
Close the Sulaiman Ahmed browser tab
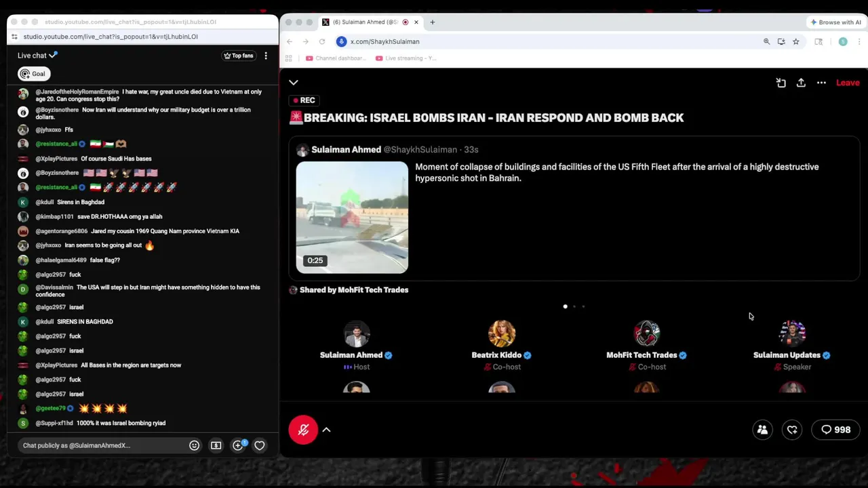click(416, 22)
